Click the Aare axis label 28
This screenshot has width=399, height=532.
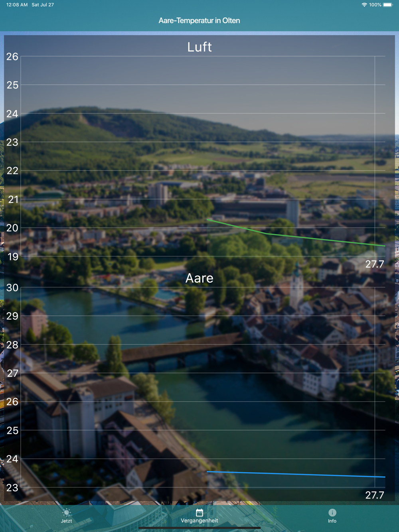coord(12,345)
